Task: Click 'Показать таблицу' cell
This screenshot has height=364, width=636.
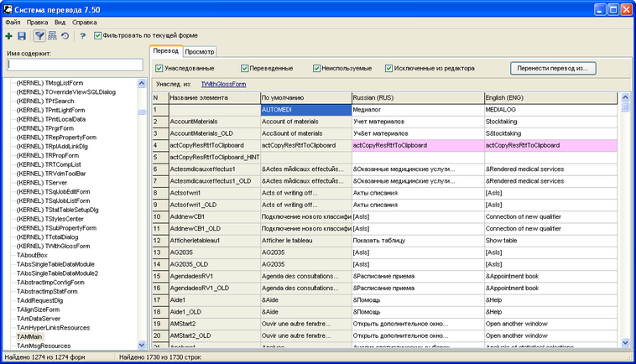Action: (418, 241)
